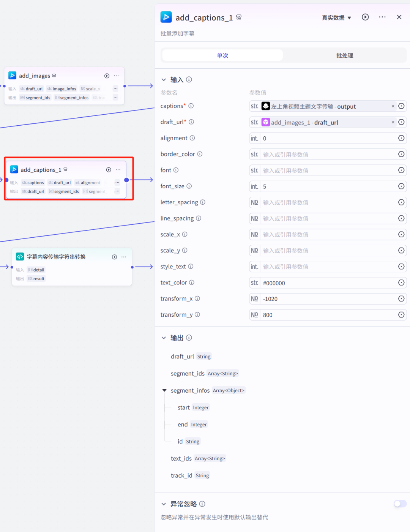
Task: Click the link icon beside add_captions_1 title
Action: [239, 17]
